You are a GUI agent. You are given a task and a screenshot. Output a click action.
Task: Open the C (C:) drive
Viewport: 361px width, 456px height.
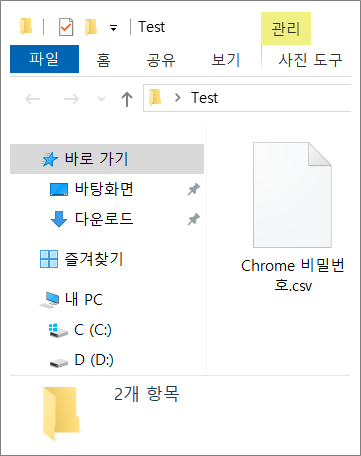93,330
